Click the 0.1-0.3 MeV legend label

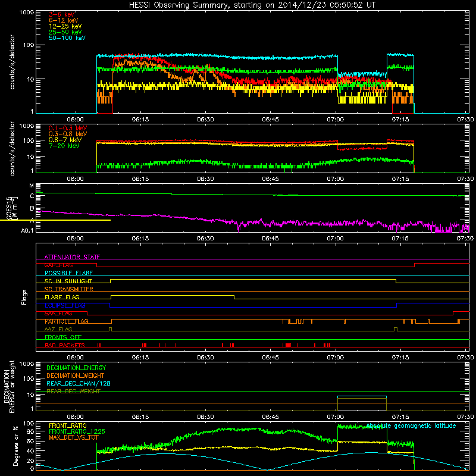pos(68,128)
